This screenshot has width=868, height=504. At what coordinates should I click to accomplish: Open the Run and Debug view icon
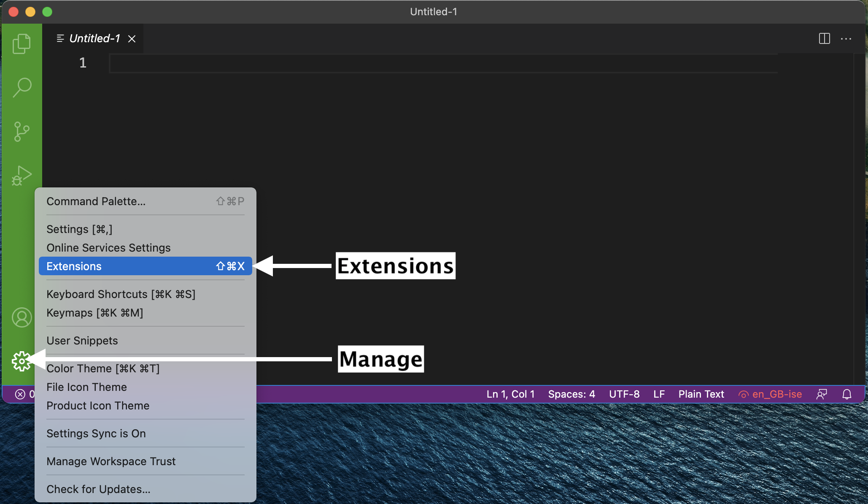point(22,176)
